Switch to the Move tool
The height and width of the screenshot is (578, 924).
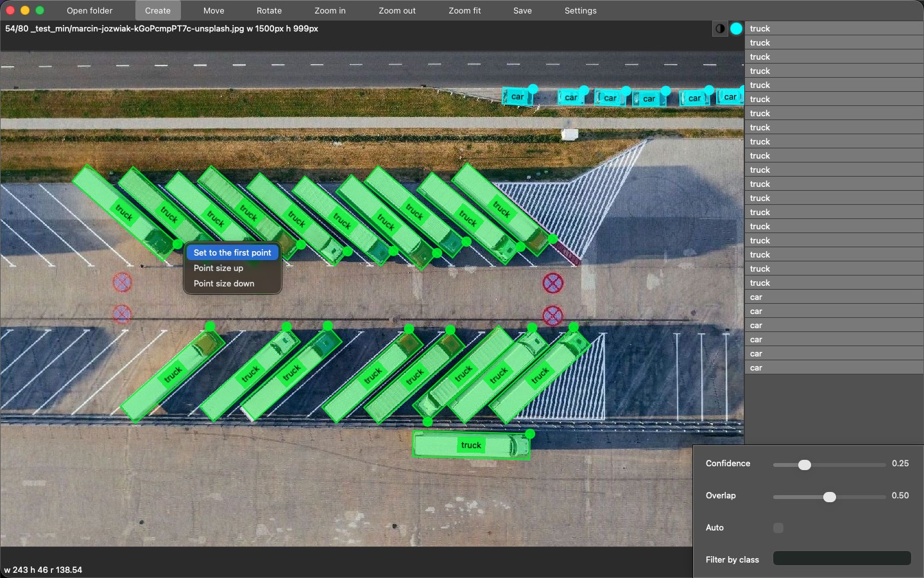pyautogui.click(x=214, y=11)
